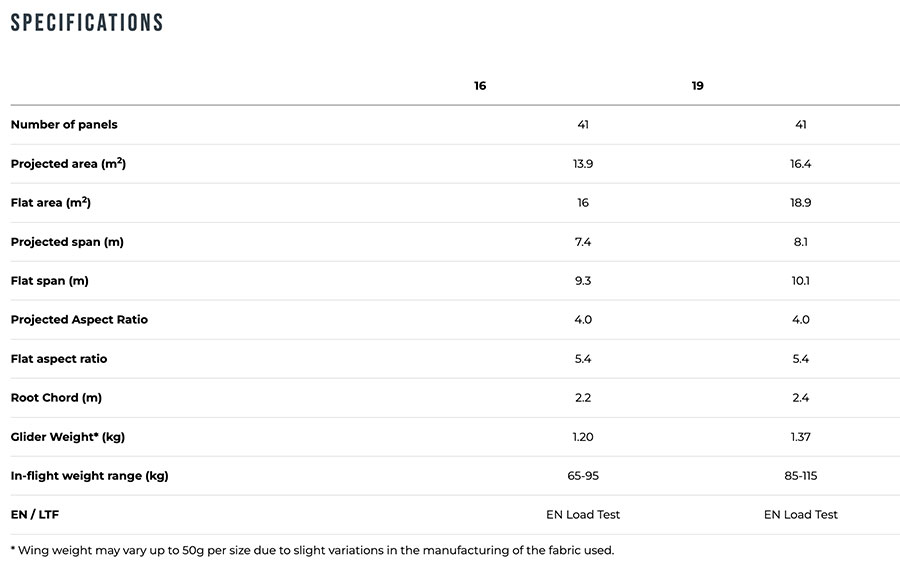Click the 13.9 projected area value
The image size is (900, 573).
[x=583, y=164]
